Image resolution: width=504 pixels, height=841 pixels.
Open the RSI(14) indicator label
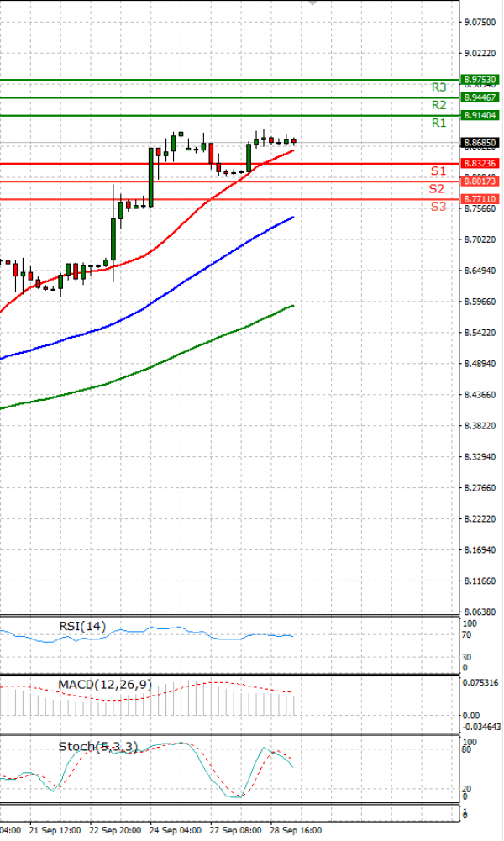tap(82, 626)
